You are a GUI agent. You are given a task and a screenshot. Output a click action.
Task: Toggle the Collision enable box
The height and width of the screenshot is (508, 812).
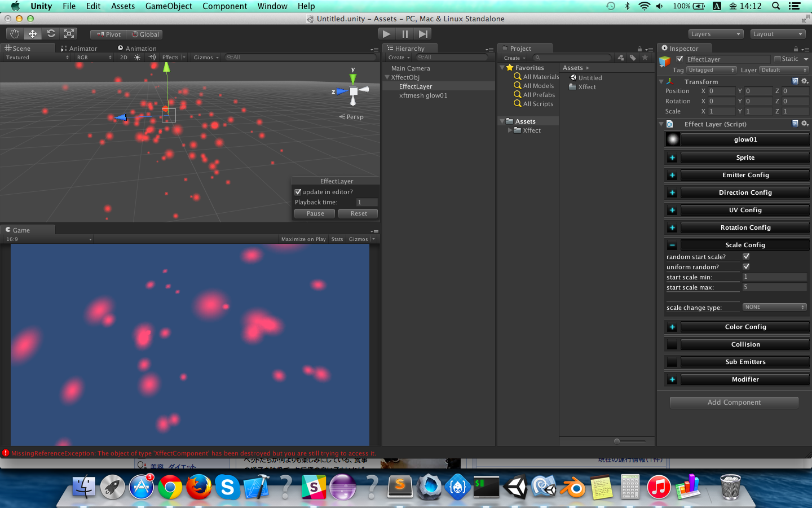672,344
